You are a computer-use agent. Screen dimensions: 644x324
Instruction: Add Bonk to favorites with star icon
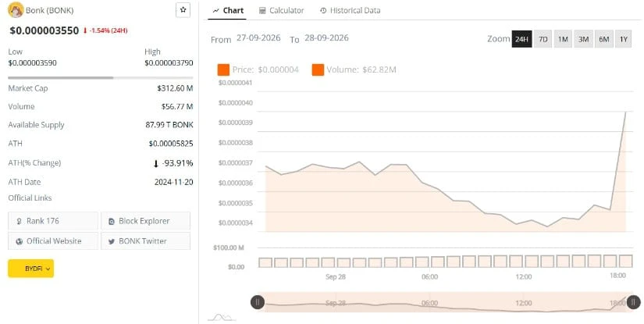point(183,10)
